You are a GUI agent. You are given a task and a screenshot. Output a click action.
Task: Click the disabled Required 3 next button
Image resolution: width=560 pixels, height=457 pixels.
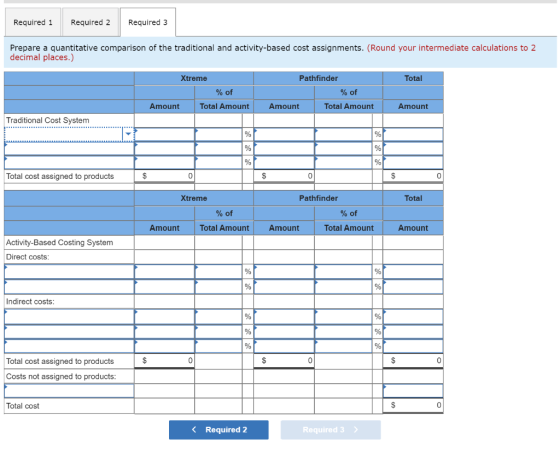tap(330, 430)
